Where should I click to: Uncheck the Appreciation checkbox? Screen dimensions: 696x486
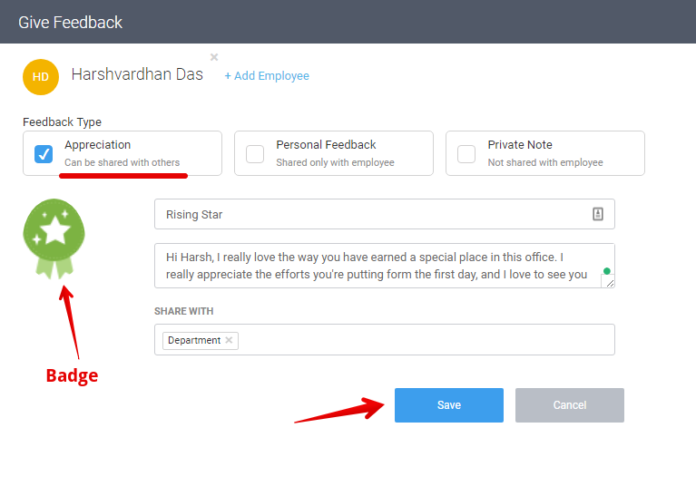(x=44, y=154)
